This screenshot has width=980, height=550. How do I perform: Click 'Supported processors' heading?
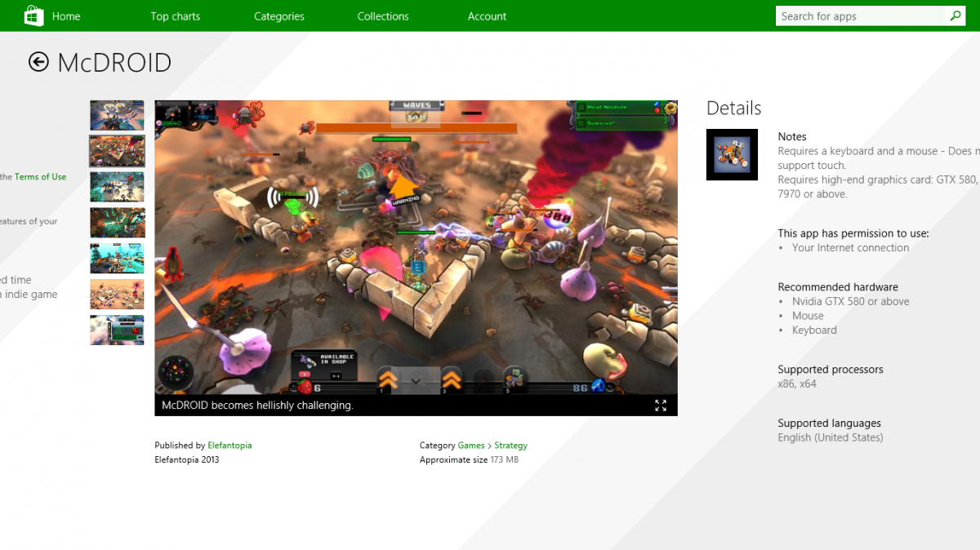point(831,370)
